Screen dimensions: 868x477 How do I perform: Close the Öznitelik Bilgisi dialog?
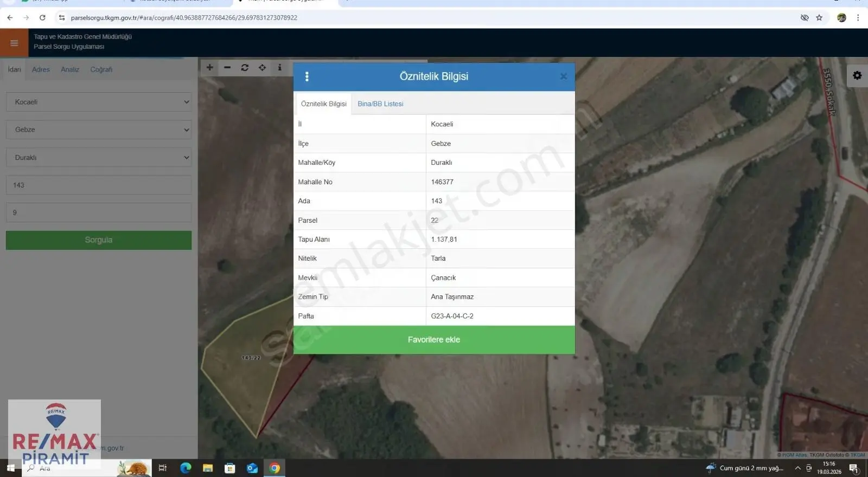tap(564, 76)
